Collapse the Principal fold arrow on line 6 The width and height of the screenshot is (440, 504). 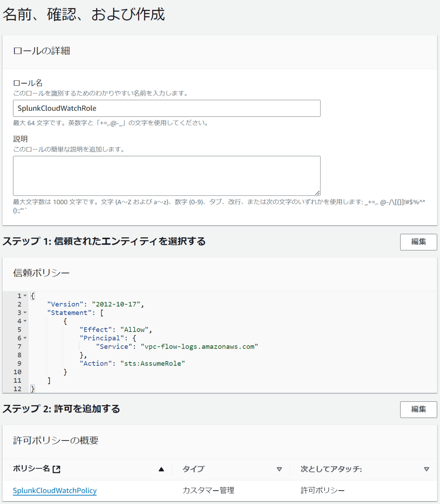(x=25, y=338)
